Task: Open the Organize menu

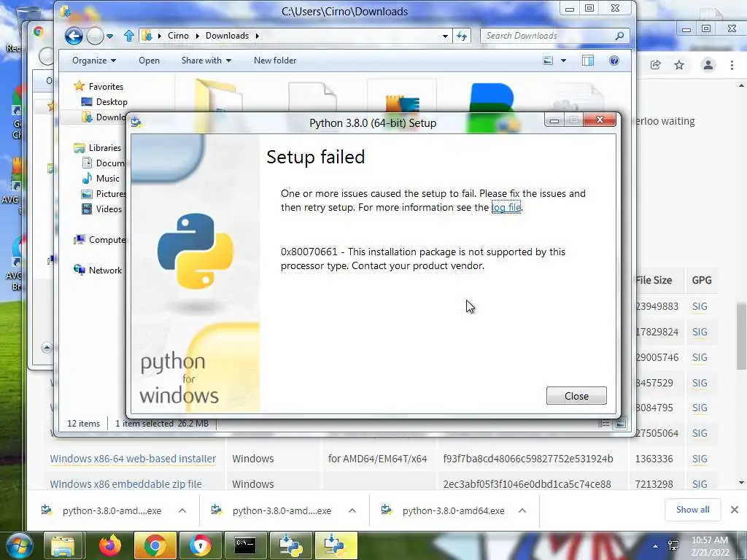Action: pos(94,61)
